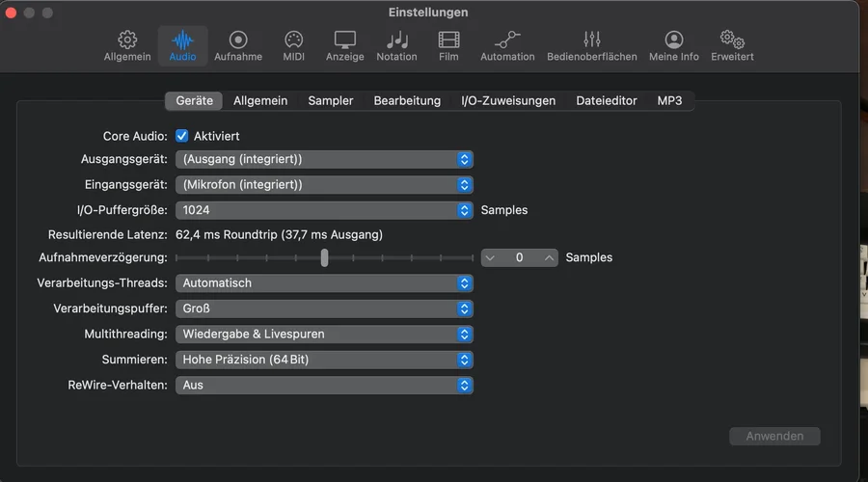
Task: Expand the Verarbeitungspuffer dropdown
Action: point(324,308)
